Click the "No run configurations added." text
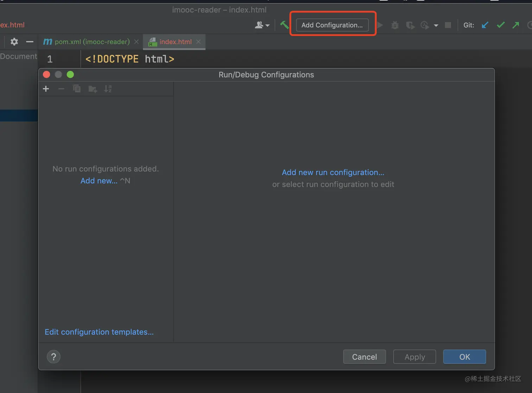The image size is (532, 393). tap(106, 169)
